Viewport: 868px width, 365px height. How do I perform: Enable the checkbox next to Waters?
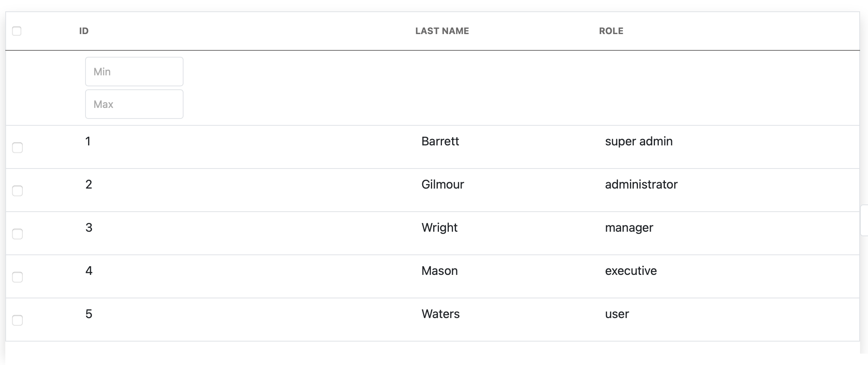pyautogui.click(x=17, y=320)
